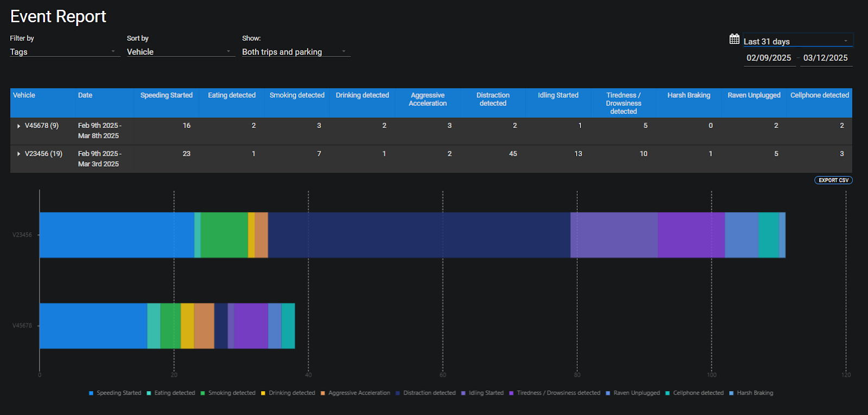Open the Sort by Vehicle dropdown
Image resolution: width=868 pixels, height=415 pixels.
180,52
